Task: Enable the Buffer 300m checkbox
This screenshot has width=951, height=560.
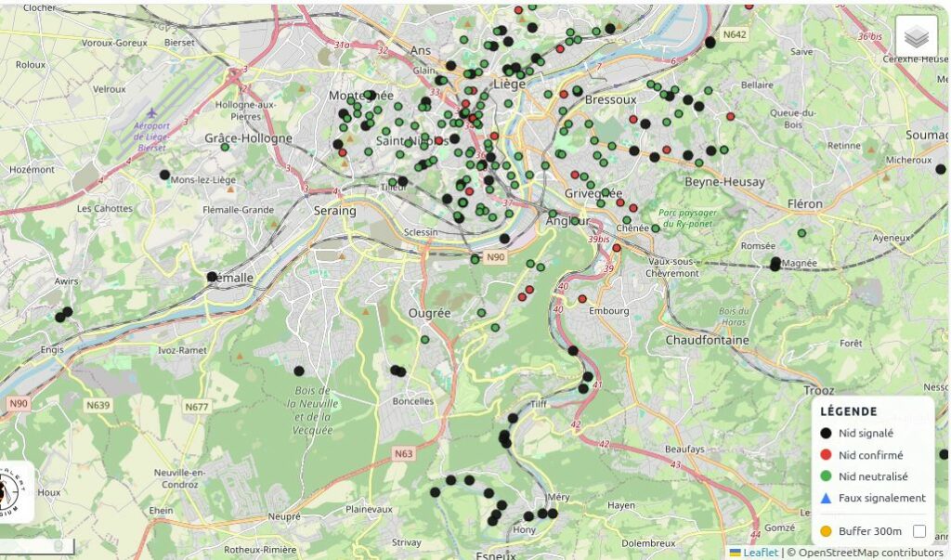Action: click(919, 531)
